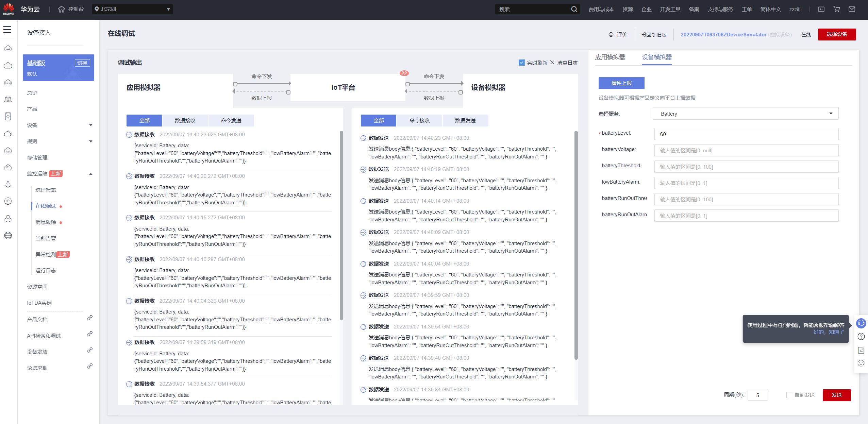Open the Battery service dropdown
868x424 pixels.
pos(745,114)
